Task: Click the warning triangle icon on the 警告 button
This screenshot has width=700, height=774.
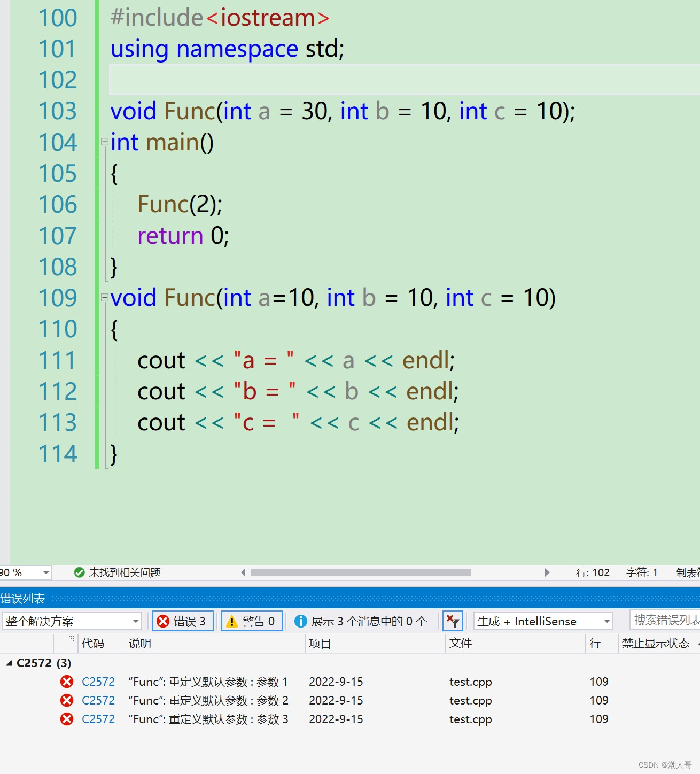Action: coord(232,621)
